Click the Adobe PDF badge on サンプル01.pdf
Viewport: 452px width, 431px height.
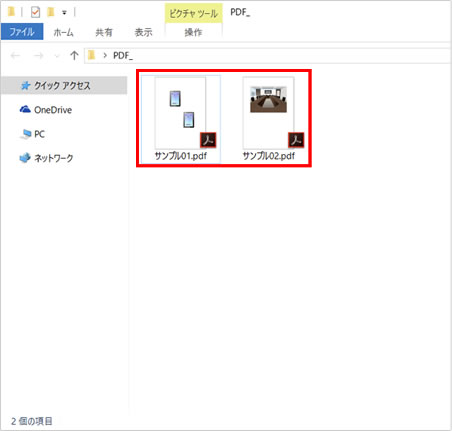click(208, 140)
